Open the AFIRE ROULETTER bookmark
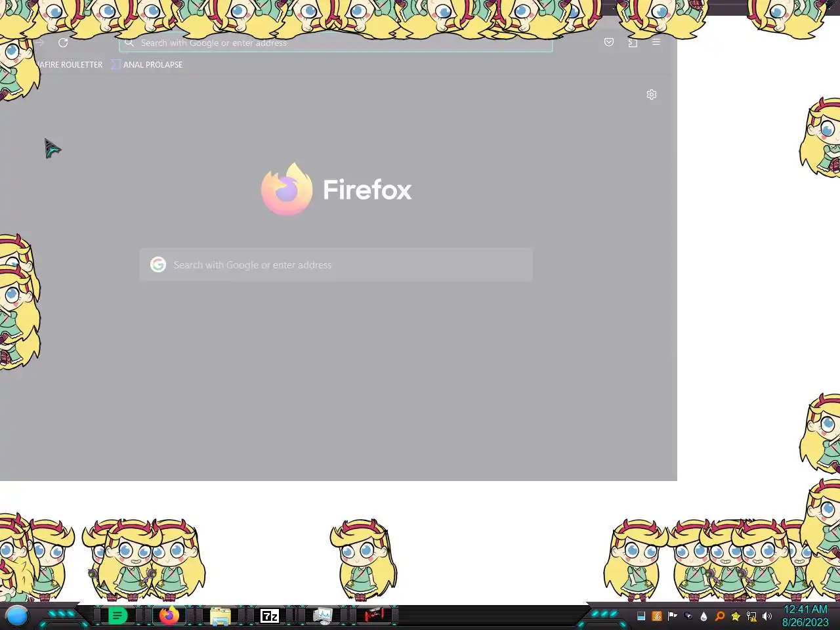The image size is (840, 630). (70, 64)
